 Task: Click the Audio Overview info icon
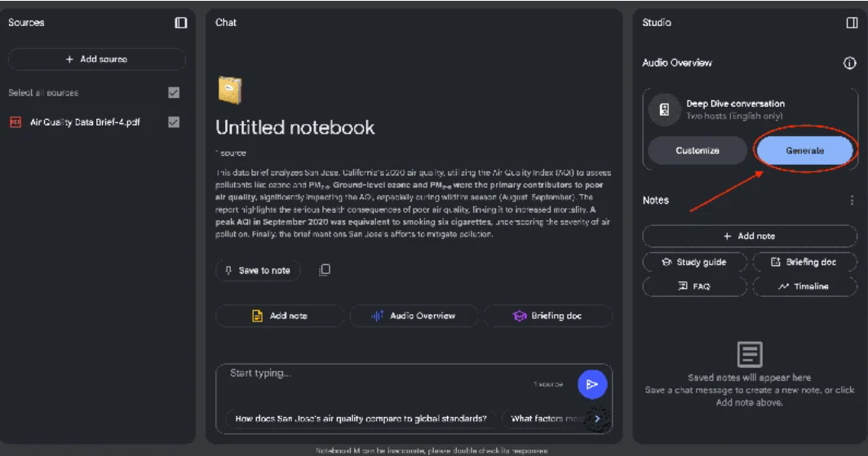(x=849, y=63)
